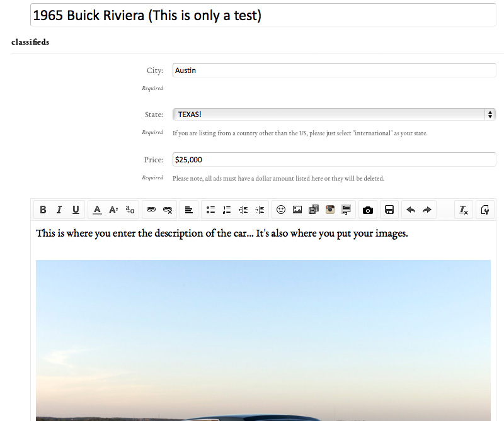Open the text alignment options
504x421 pixels.
point(189,210)
